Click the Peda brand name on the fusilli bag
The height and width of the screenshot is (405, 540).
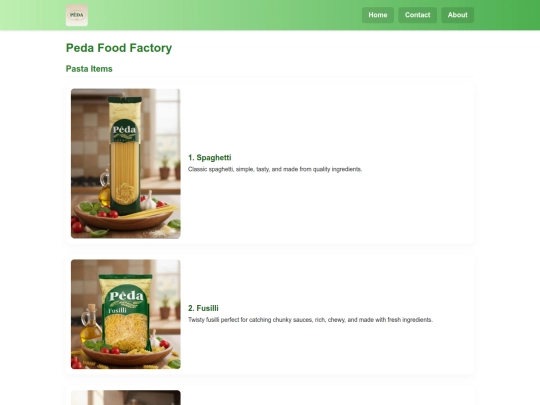coord(126,296)
